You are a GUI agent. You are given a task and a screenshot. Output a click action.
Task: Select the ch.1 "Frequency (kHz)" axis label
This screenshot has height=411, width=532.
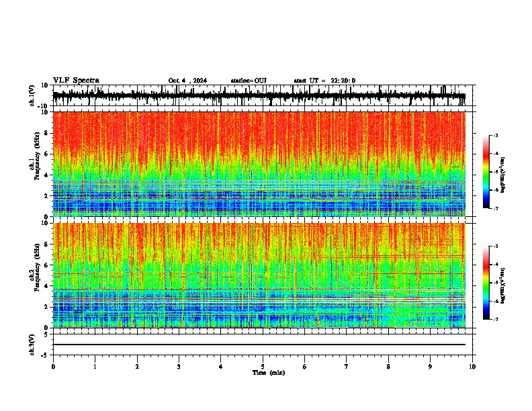(37, 156)
